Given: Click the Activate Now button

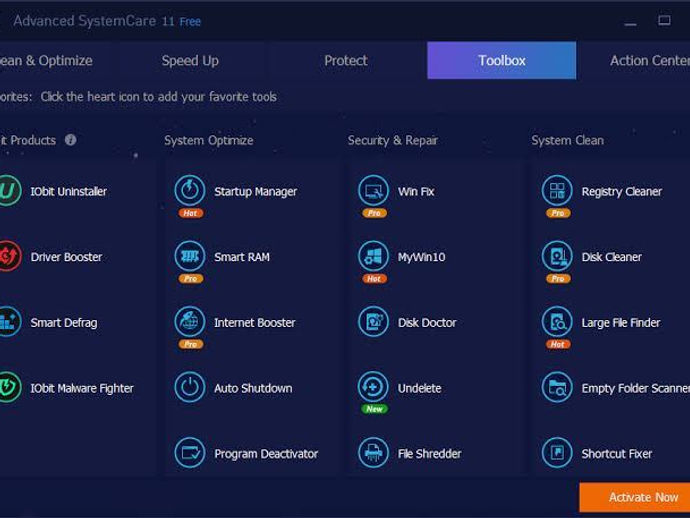Looking at the screenshot, I should point(635,497).
